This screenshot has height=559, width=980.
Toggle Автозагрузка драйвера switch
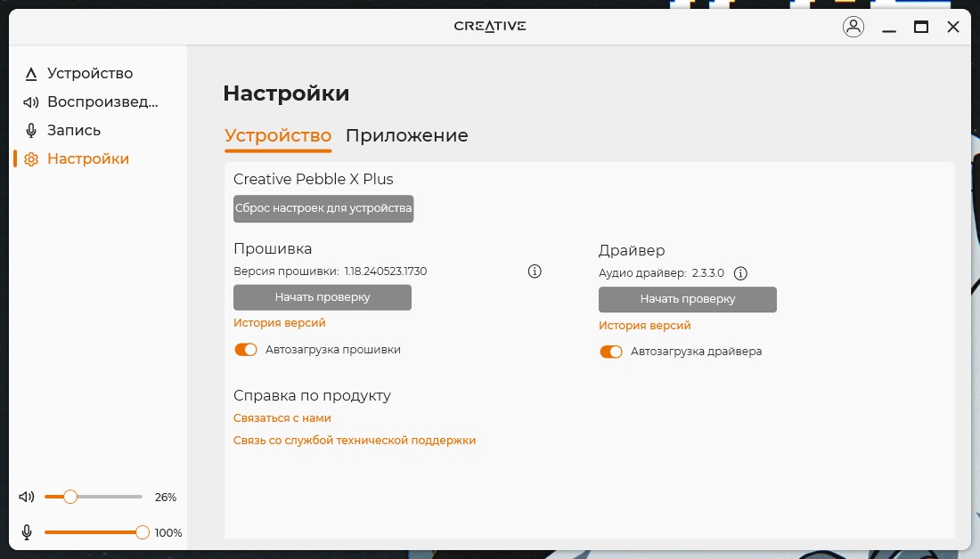coord(610,352)
